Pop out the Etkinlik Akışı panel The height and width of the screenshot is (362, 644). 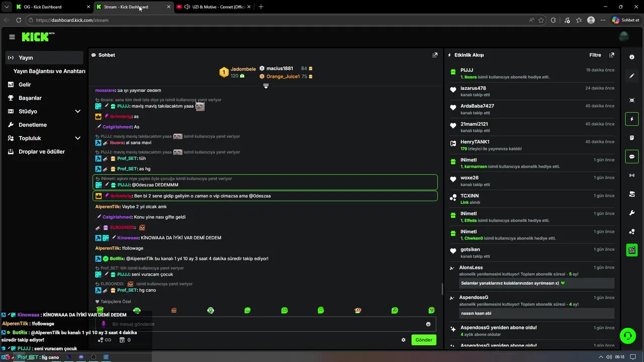612,55
